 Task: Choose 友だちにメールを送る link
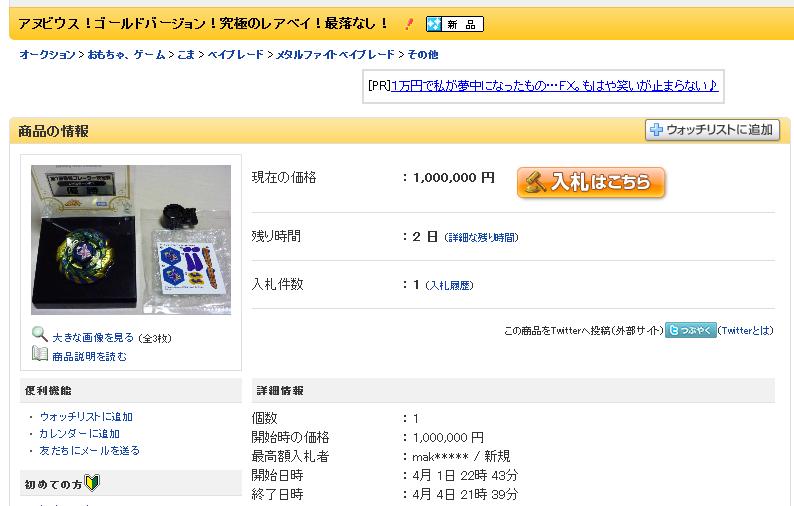pyautogui.click(x=90, y=450)
